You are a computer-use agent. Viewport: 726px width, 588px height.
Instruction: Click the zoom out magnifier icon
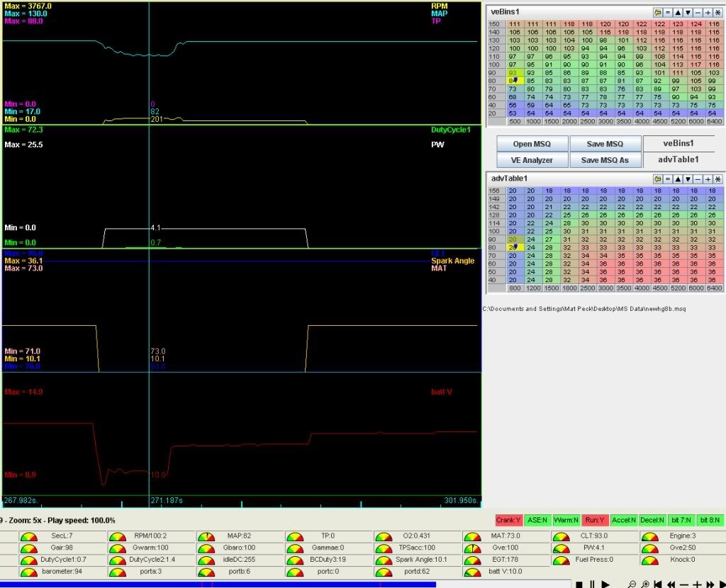click(632, 584)
